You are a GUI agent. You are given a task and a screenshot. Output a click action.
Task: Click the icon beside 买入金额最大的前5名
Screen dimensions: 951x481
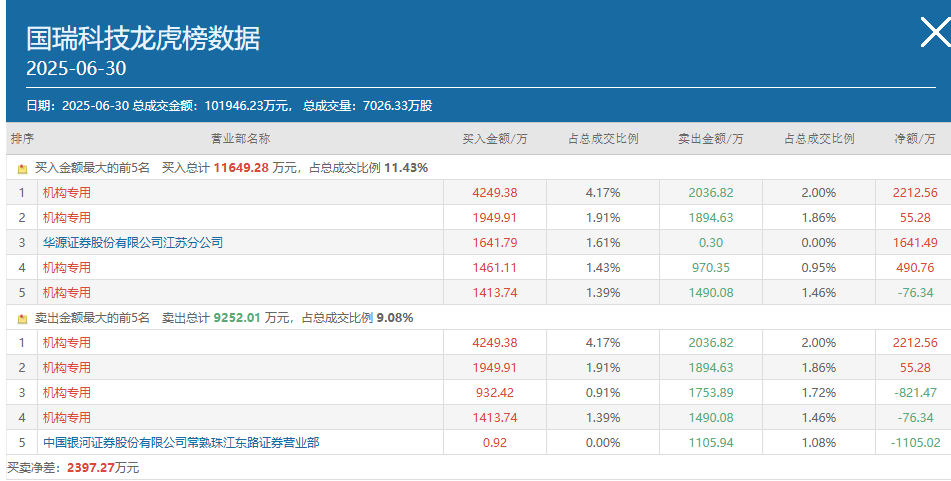[22, 169]
